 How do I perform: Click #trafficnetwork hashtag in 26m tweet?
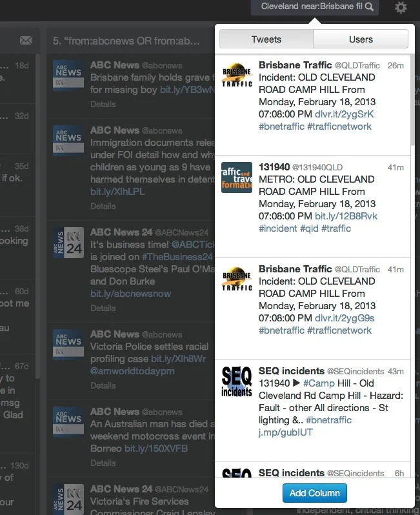click(339, 126)
